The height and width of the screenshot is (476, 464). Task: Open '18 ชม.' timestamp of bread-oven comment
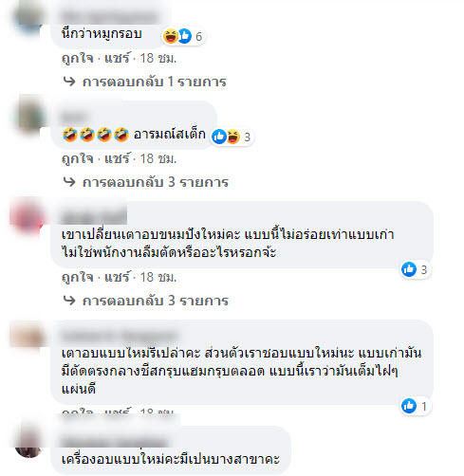click(158, 277)
